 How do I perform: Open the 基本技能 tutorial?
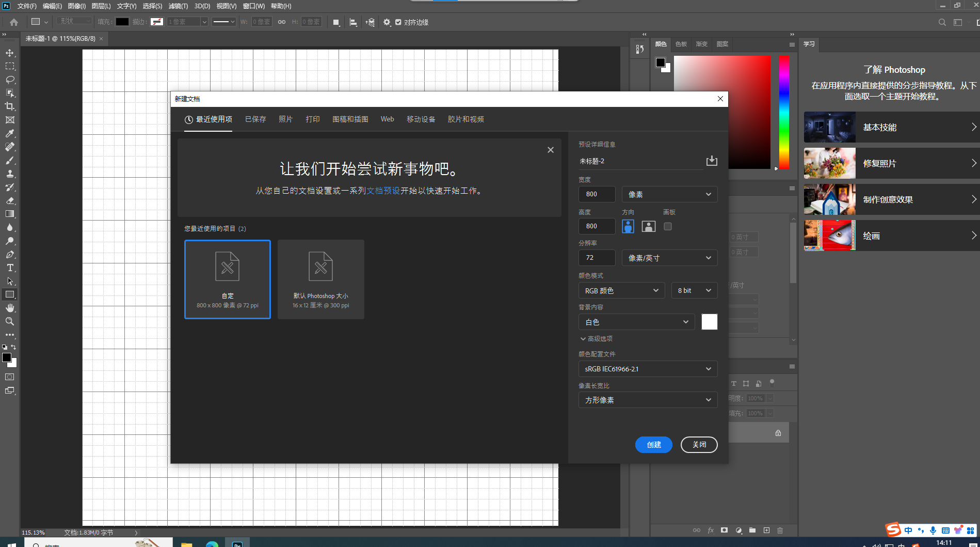click(x=892, y=127)
